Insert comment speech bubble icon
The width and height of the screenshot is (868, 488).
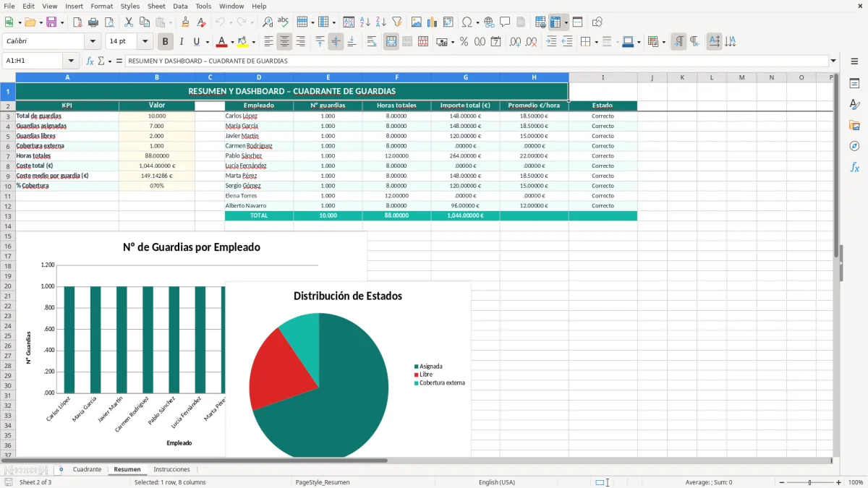tap(505, 22)
